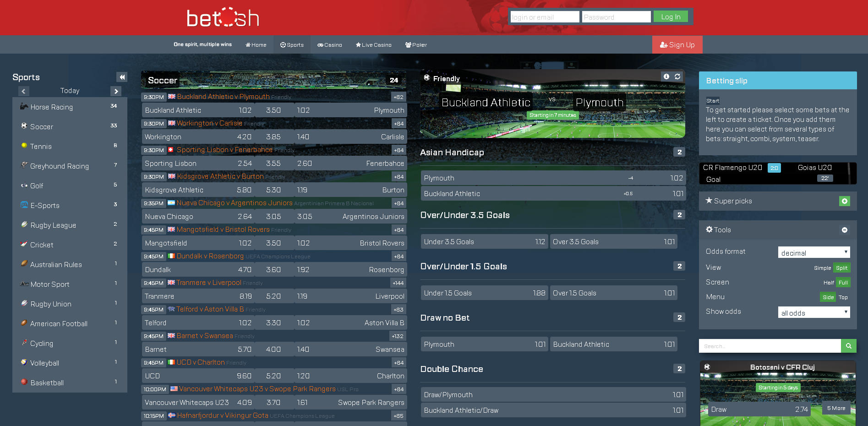Click the refresh icon on match banner
This screenshot has height=426, width=868.
[x=677, y=76]
